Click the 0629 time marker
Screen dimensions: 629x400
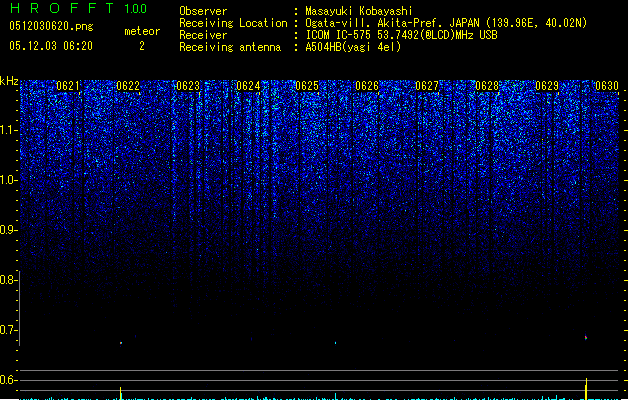[x=547, y=86]
